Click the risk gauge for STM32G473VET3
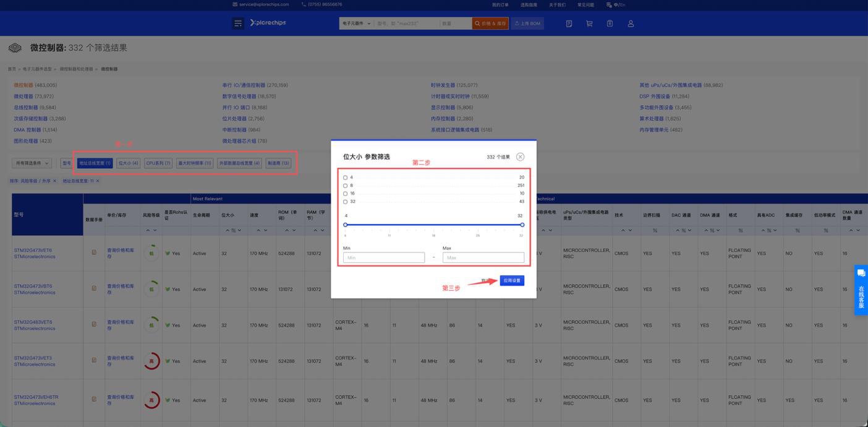 pyautogui.click(x=151, y=361)
